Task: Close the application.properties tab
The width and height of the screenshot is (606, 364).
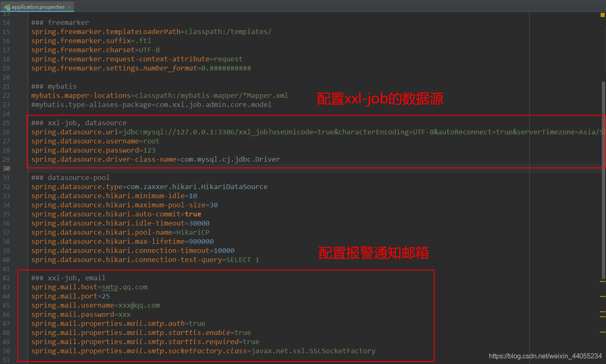Action: click(x=69, y=7)
